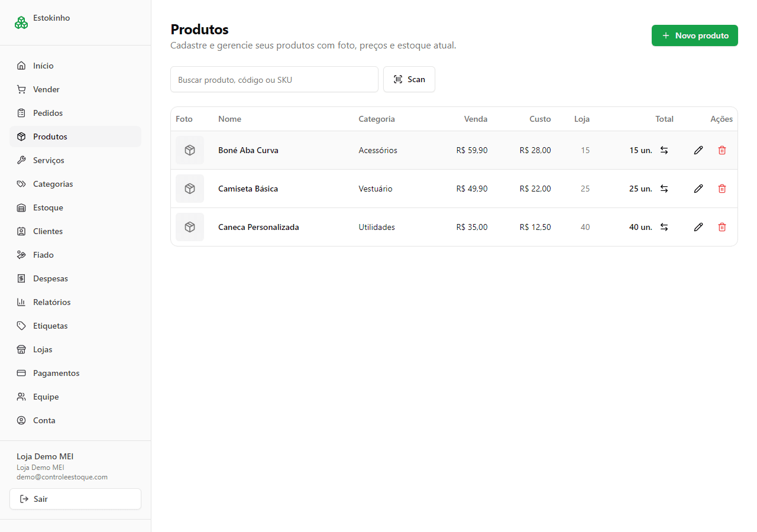Click the Caneca Personalizada product name
Image resolution: width=757 pixels, height=532 pixels.
point(258,227)
